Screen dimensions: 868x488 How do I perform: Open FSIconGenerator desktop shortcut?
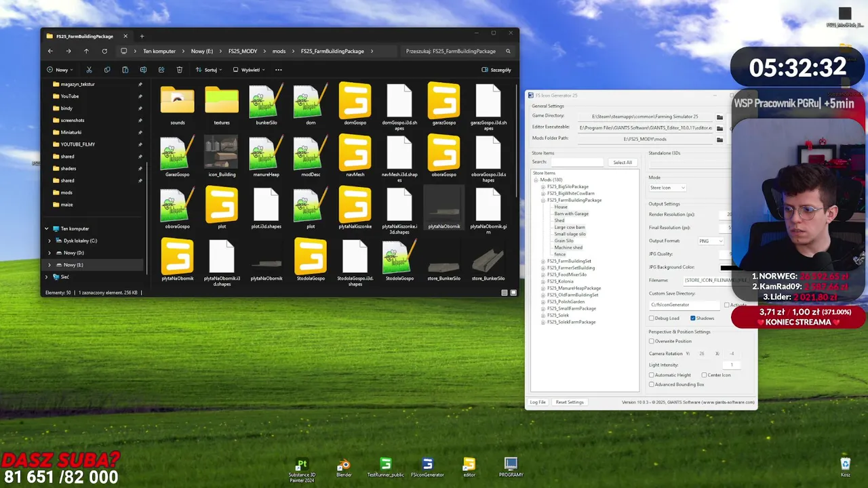(x=427, y=467)
